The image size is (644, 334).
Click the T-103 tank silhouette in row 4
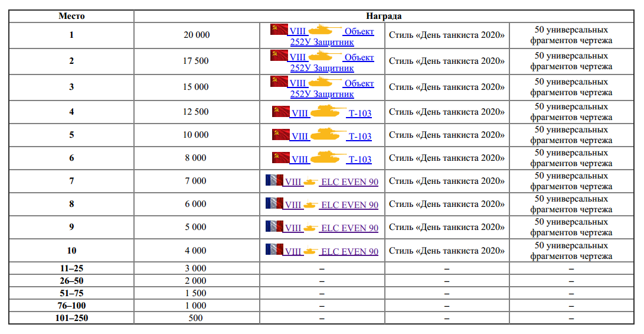[328, 111]
